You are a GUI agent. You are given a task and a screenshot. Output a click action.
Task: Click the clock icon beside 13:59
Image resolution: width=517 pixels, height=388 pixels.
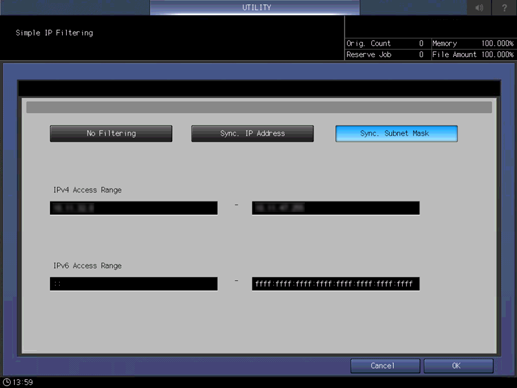coord(6,382)
